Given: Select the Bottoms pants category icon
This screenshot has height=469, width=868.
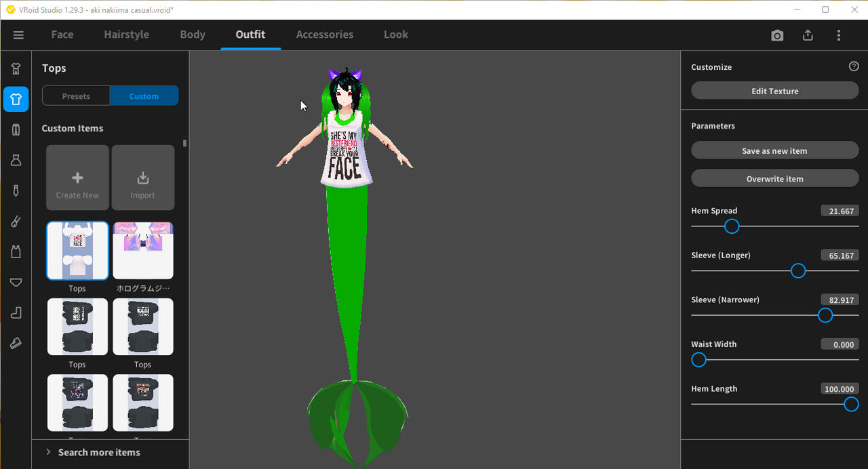Looking at the screenshot, I should 16,129.
